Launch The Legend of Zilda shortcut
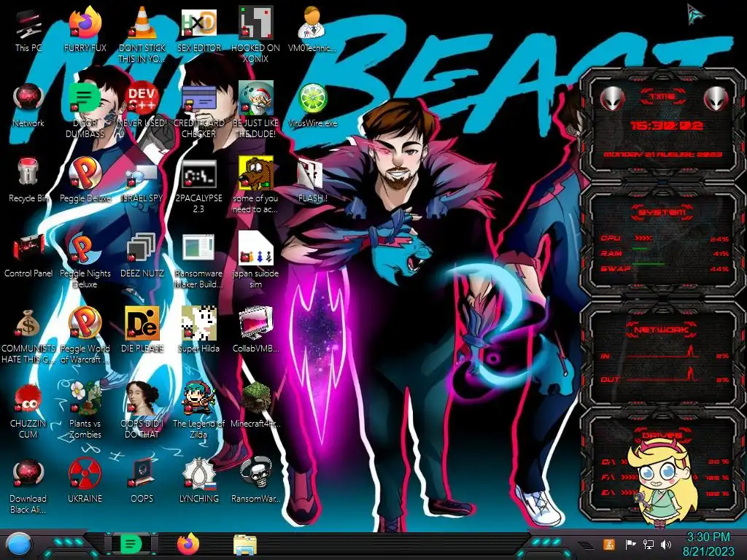Viewport: 747px width, 560px height. pyautogui.click(x=199, y=411)
